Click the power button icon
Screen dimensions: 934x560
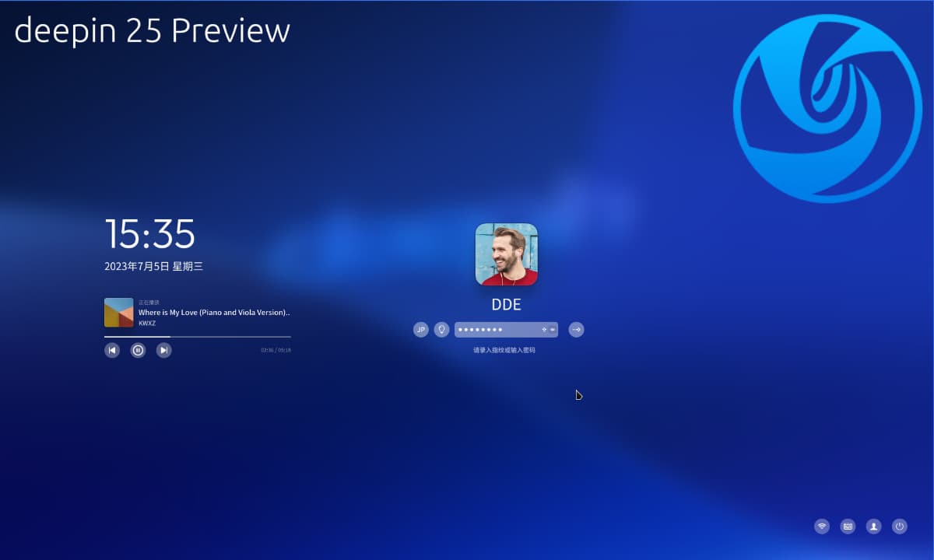(x=900, y=527)
